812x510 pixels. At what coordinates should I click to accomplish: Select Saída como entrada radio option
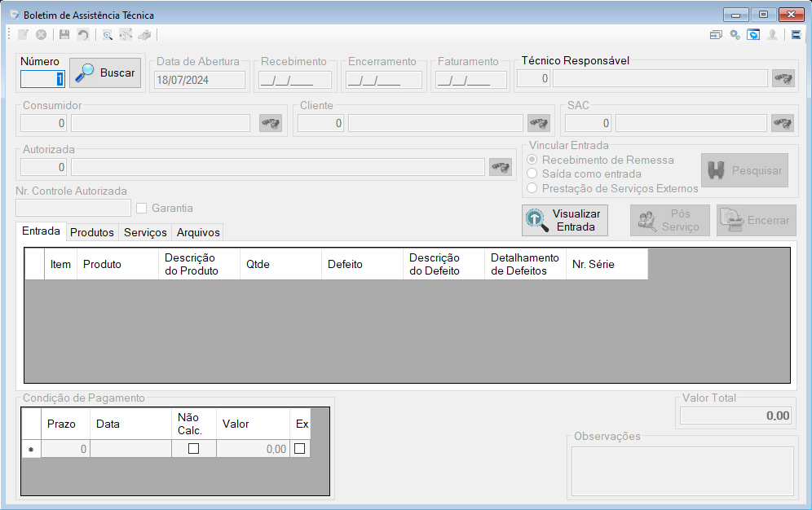point(532,174)
